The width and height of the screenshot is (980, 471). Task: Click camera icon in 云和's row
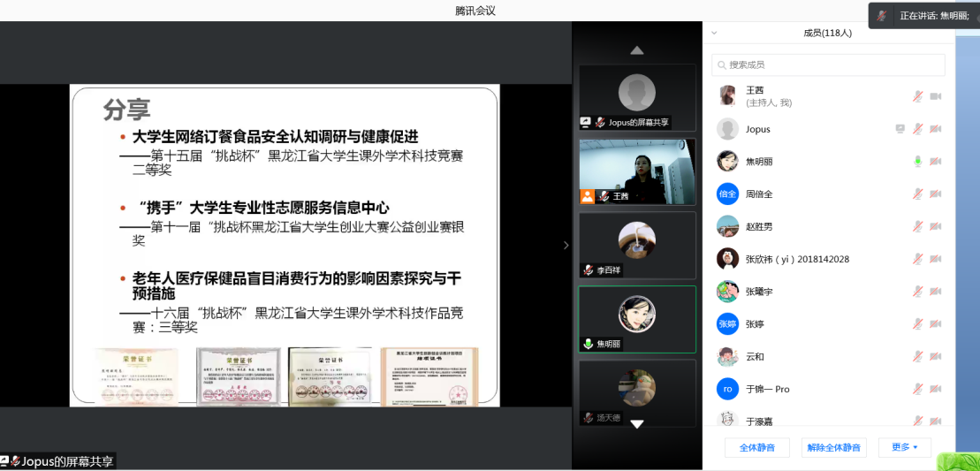pos(935,357)
